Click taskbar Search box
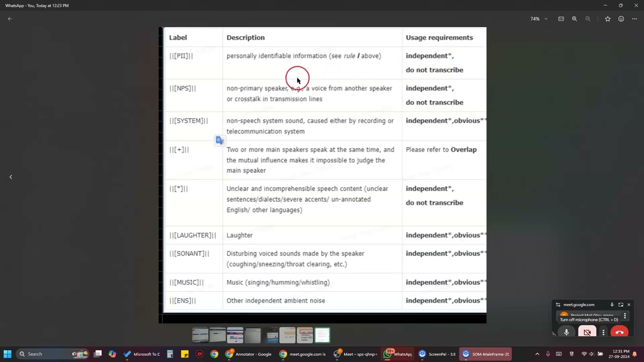Viewport: 644px width, 362px height. (53, 354)
